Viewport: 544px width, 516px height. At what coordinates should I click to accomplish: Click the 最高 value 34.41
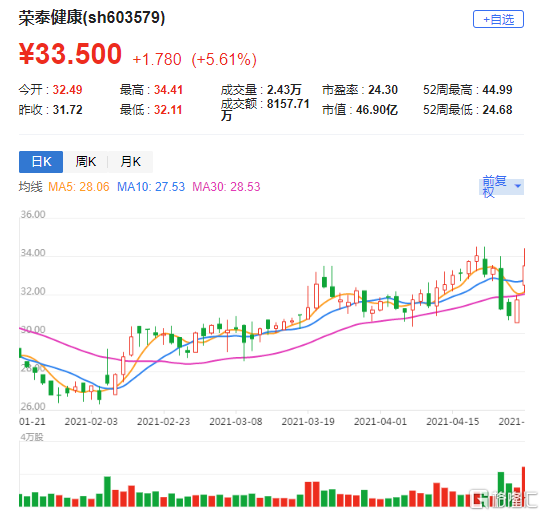click(168, 90)
